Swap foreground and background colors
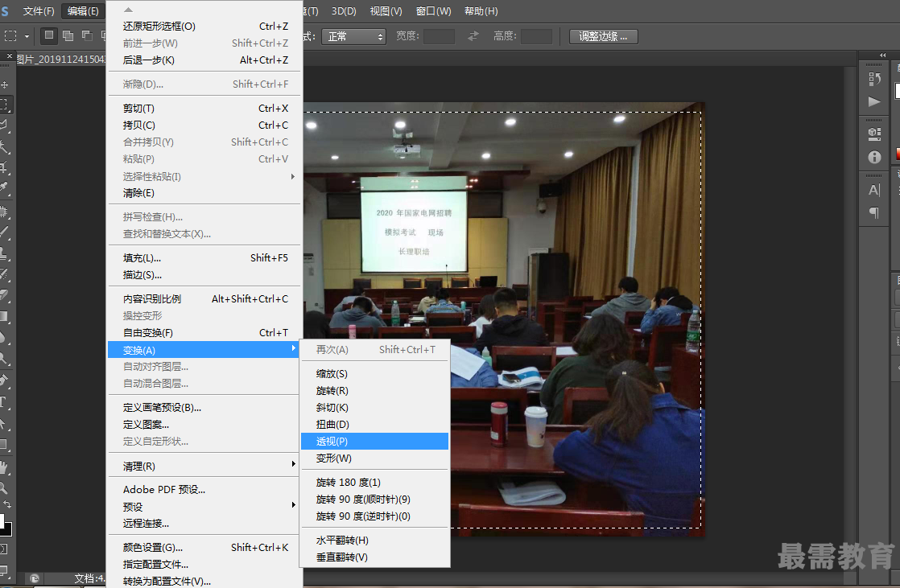 coord(7,505)
